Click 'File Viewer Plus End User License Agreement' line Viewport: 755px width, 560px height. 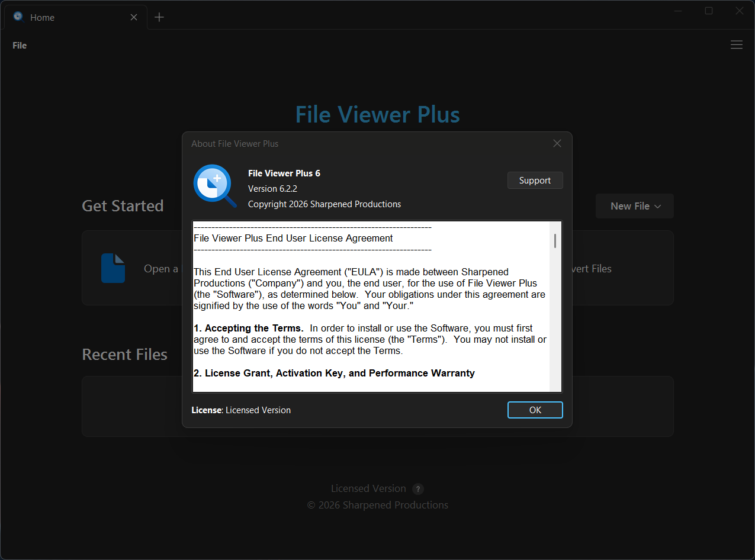click(x=293, y=238)
